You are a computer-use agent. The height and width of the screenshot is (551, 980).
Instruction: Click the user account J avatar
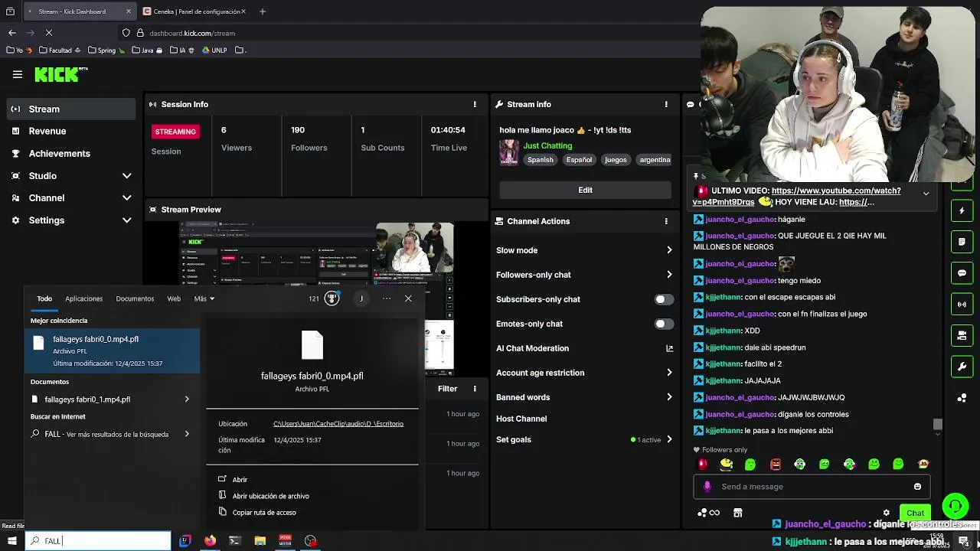tap(361, 298)
